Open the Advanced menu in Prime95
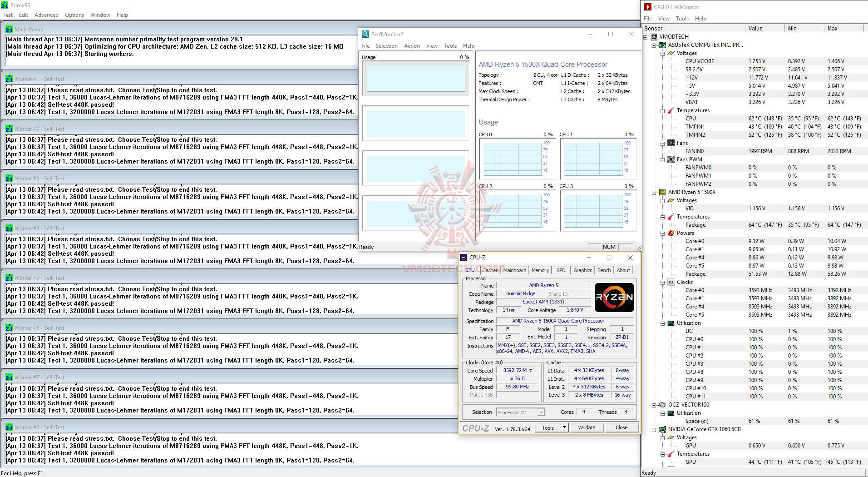The width and height of the screenshot is (868, 477). pos(46,15)
